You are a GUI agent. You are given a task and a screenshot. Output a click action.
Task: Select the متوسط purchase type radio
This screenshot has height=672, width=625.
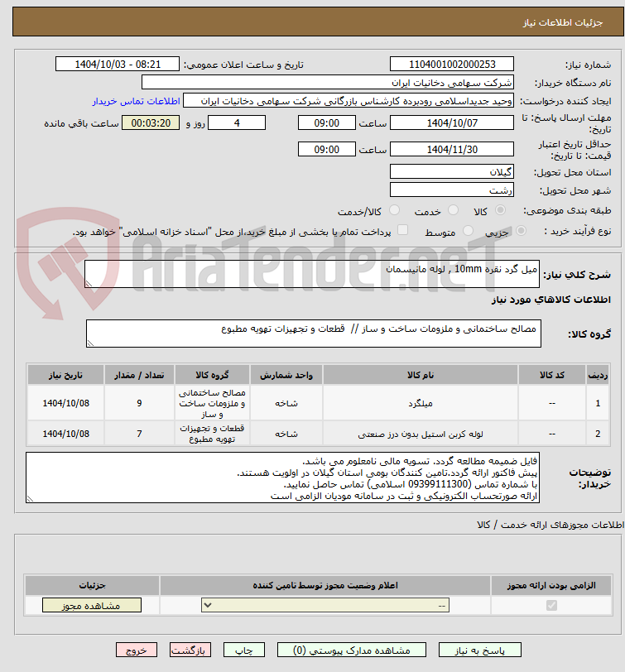pos(468,231)
